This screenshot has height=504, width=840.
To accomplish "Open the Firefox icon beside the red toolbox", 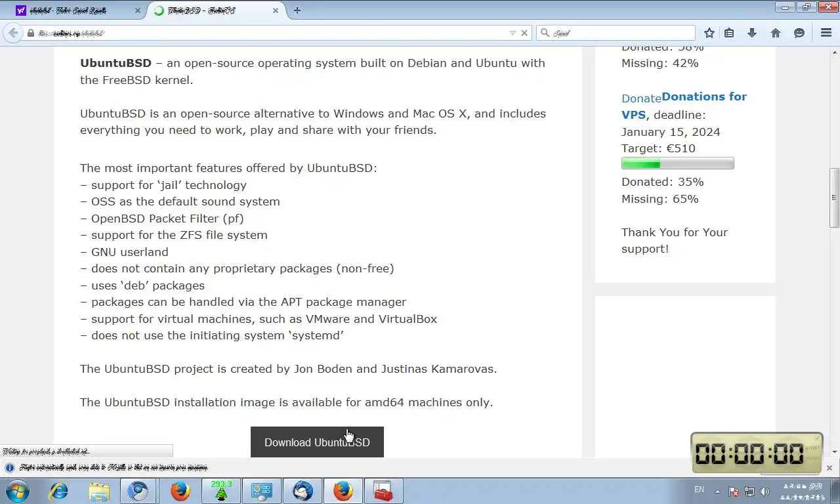I will (343, 491).
